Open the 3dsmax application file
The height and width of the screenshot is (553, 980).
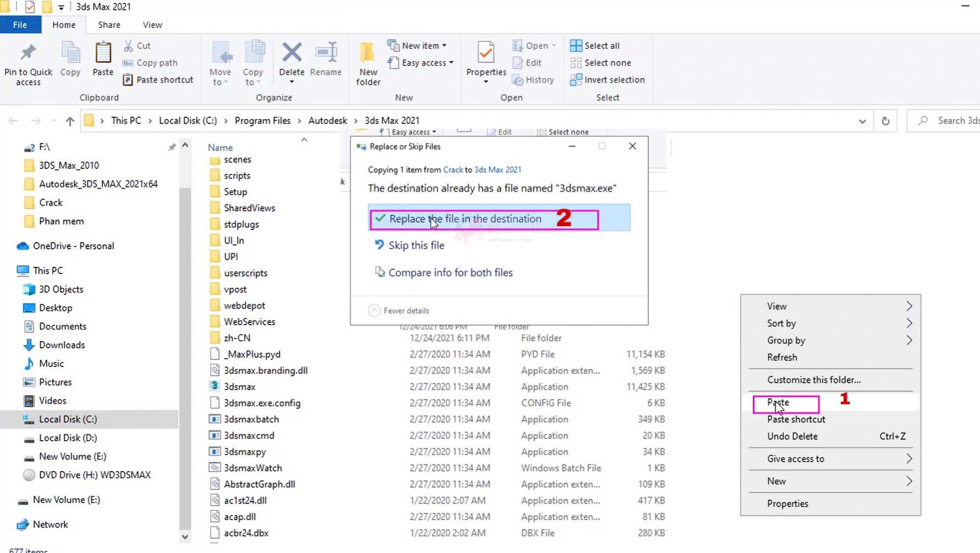[240, 387]
